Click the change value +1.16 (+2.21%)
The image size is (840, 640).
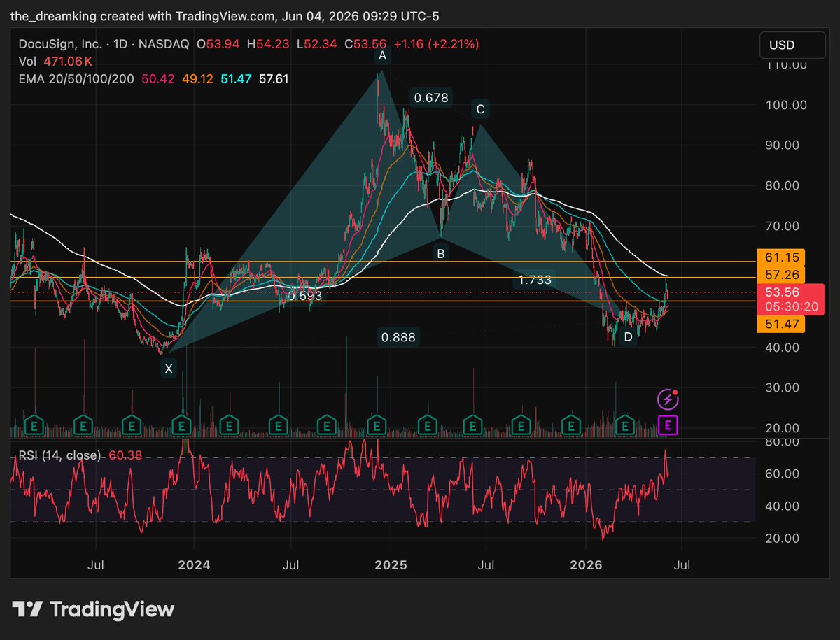[x=435, y=44]
